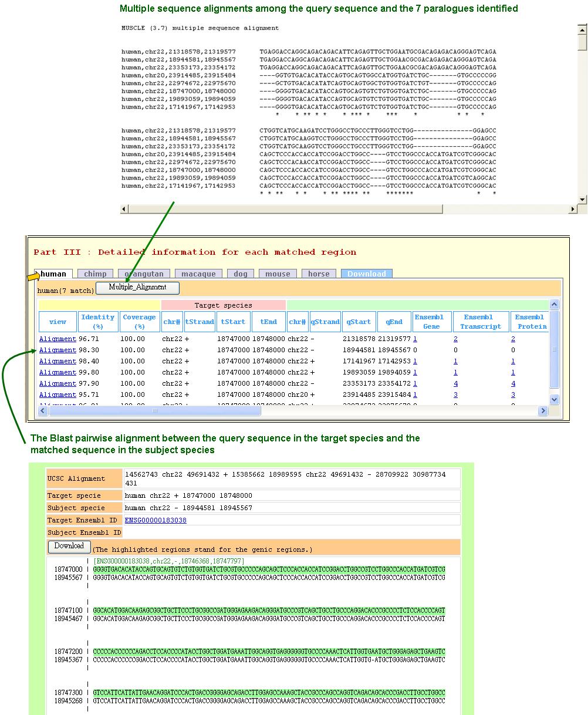
Task: Click qStart value 21318578 in table
Action: click(359, 339)
